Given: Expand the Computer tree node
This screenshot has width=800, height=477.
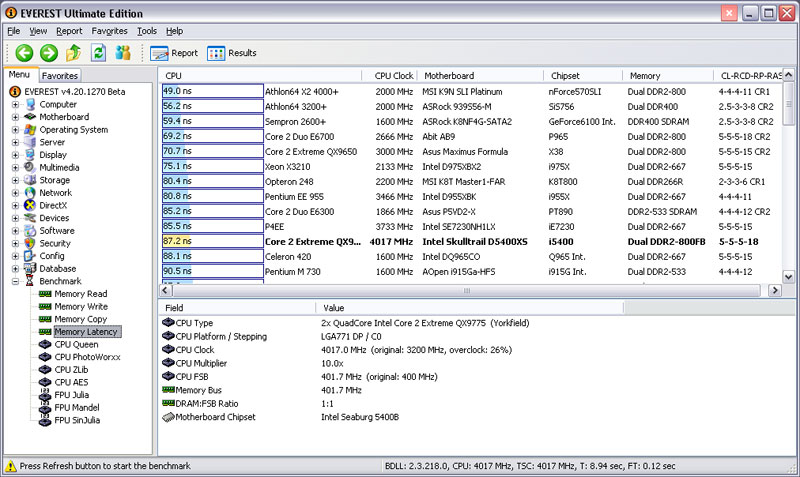Looking at the screenshot, I should (x=15, y=104).
